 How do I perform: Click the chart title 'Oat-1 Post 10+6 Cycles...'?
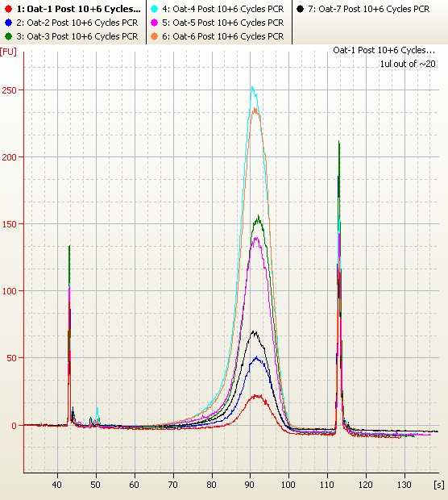click(384, 50)
